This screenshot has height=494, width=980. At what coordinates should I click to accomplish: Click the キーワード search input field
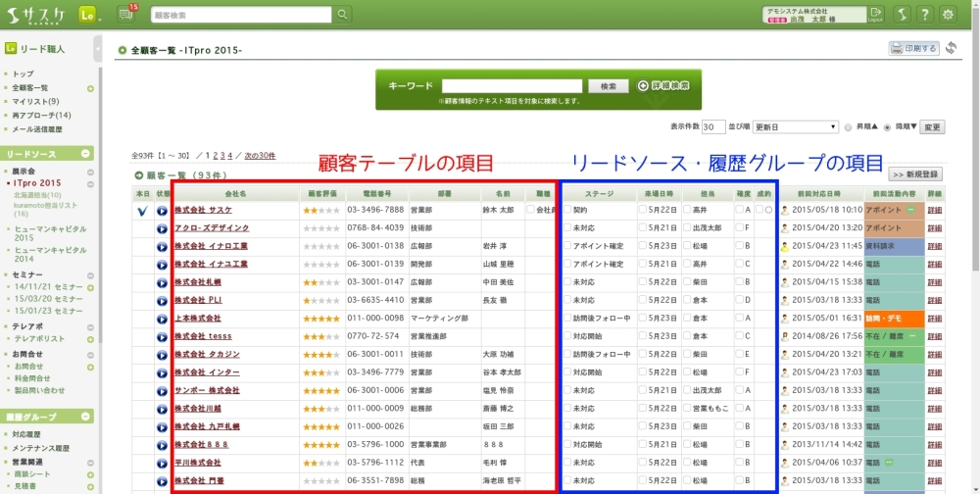[514, 86]
